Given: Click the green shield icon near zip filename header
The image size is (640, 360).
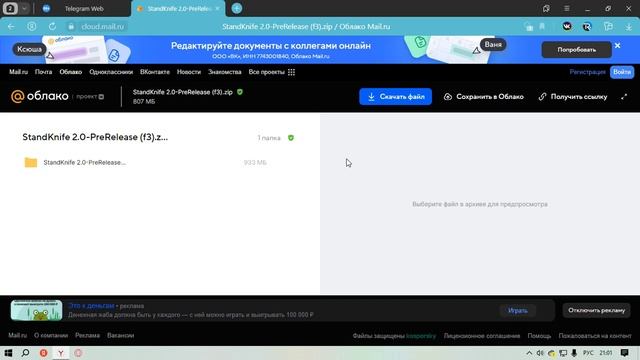Looking at the screenshot, I should point(240,92).
